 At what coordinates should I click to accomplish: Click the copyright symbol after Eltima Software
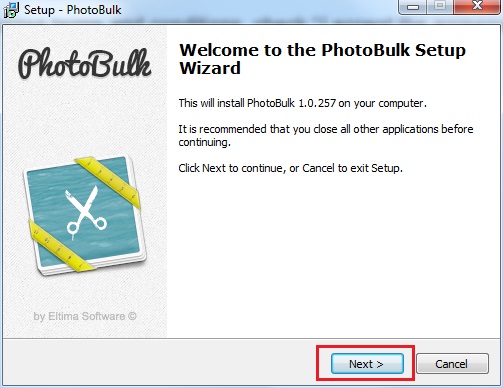click(132, 316)
